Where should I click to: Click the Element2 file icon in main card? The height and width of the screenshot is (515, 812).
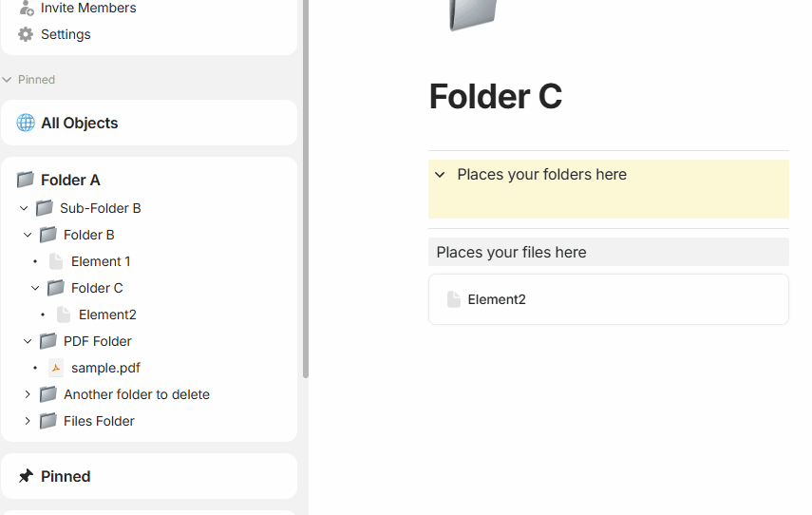454,299
